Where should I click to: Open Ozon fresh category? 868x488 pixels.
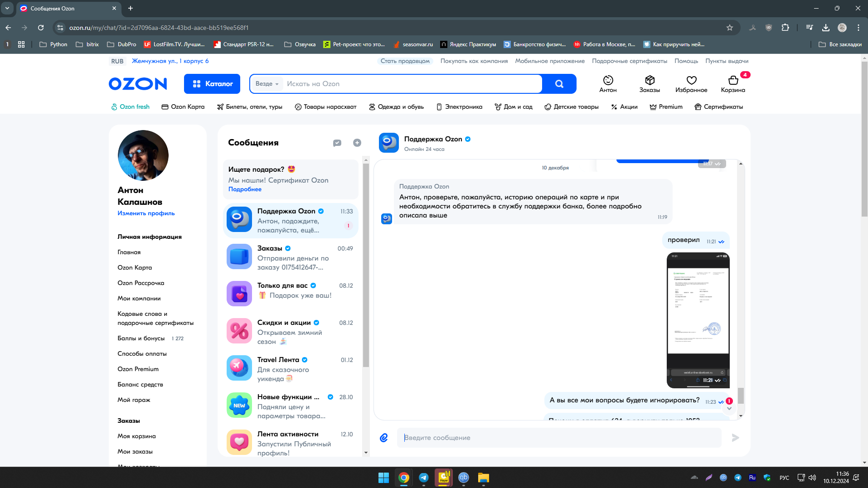point(130,107)
